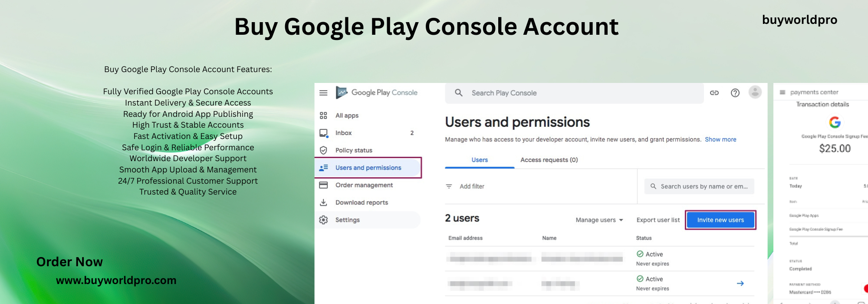
Task: Click the Add filter lines icon
Action: click(x=449, y=186)
